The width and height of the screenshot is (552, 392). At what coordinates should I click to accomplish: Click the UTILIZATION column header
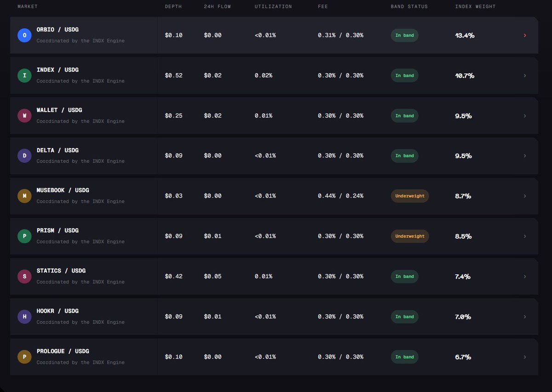273,6
